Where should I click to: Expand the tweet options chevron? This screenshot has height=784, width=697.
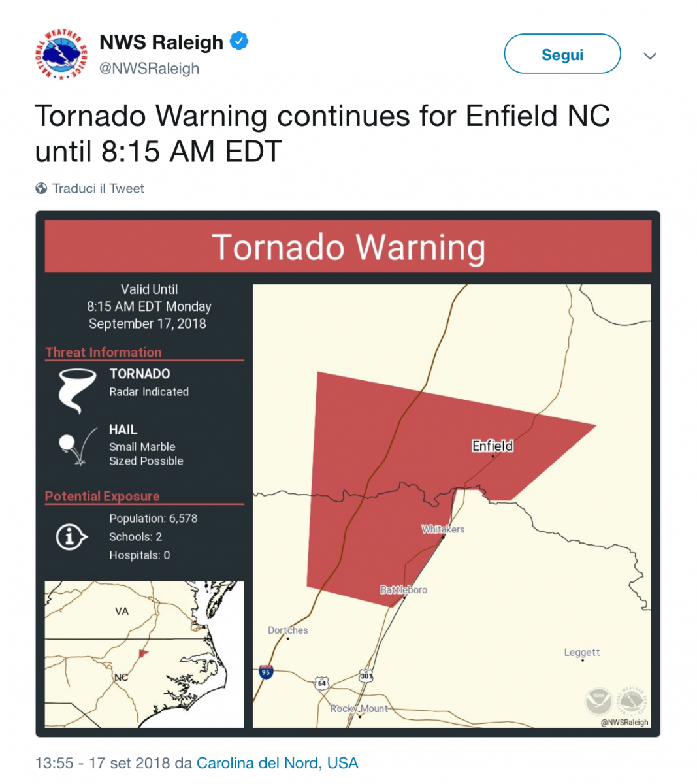click(649, 56)
